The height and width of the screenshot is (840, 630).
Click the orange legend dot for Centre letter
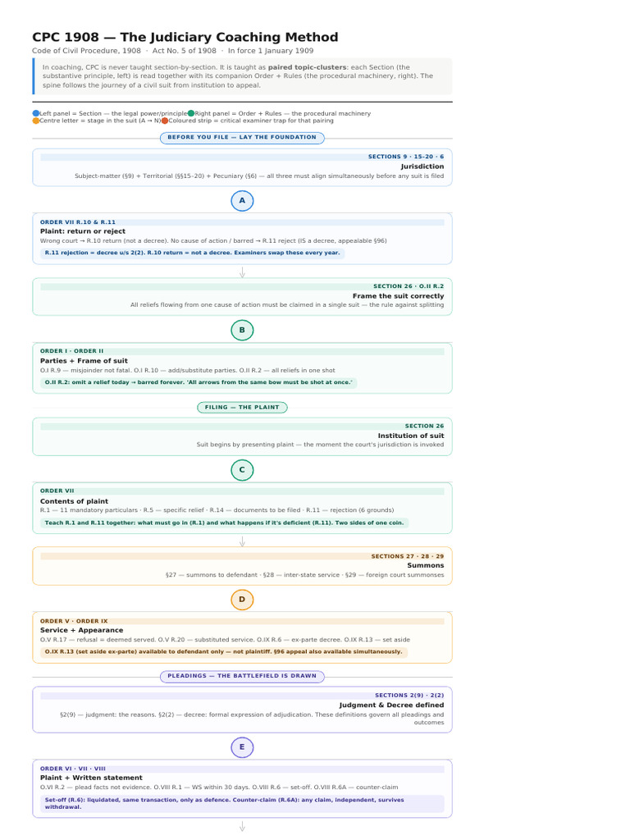pyautogui.click(x=36, y=121)
